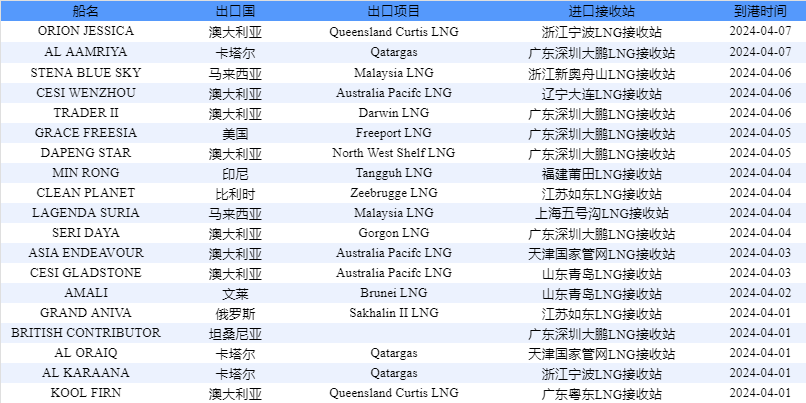
Task: Click the 出口国 column header
Action: tap(235, 11)
